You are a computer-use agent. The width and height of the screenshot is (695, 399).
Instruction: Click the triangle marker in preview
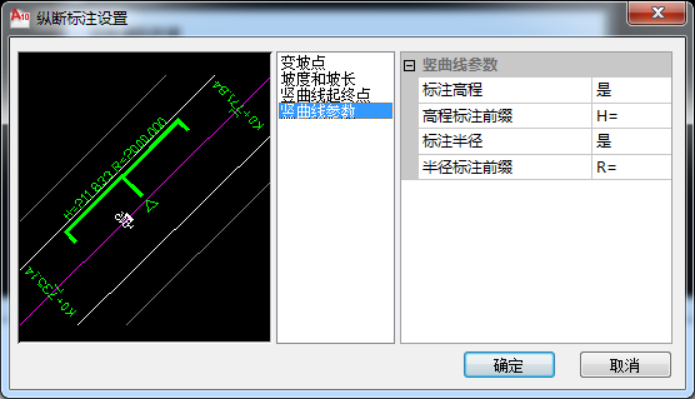tap(152, 205)
